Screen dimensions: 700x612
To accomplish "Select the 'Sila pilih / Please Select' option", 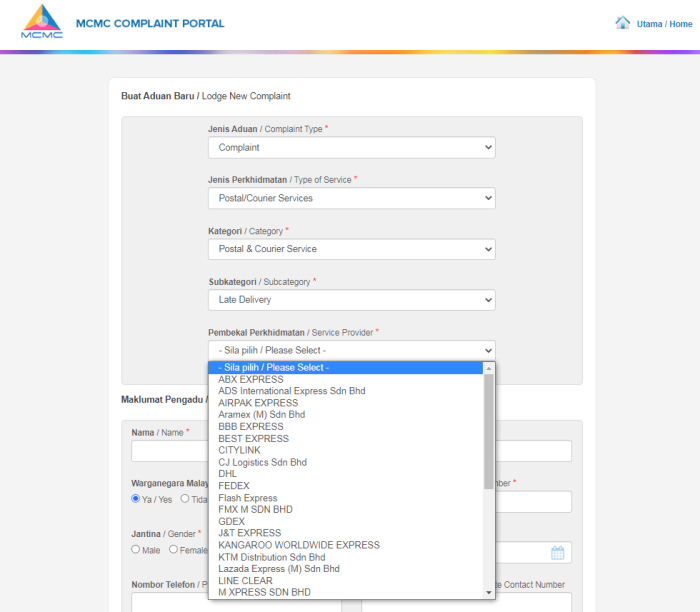I will [273, 367].
